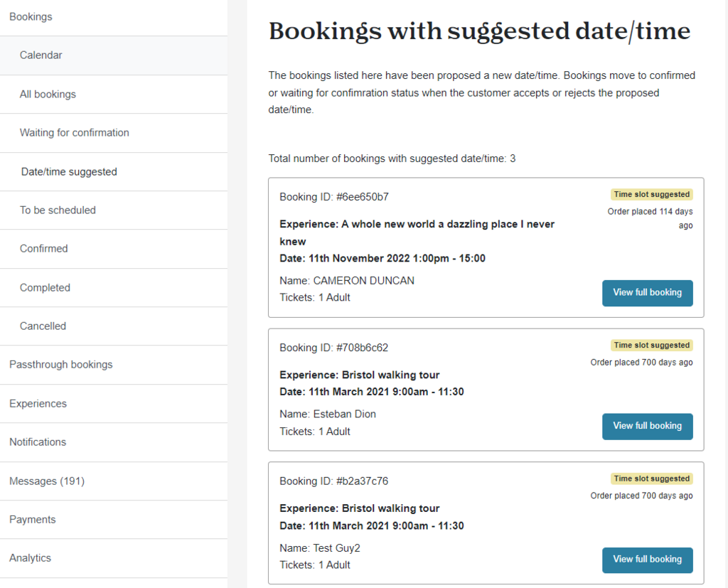
Task: Click 'Total number of bookings with suggested date/time: 3'
Action: (392, 159)
